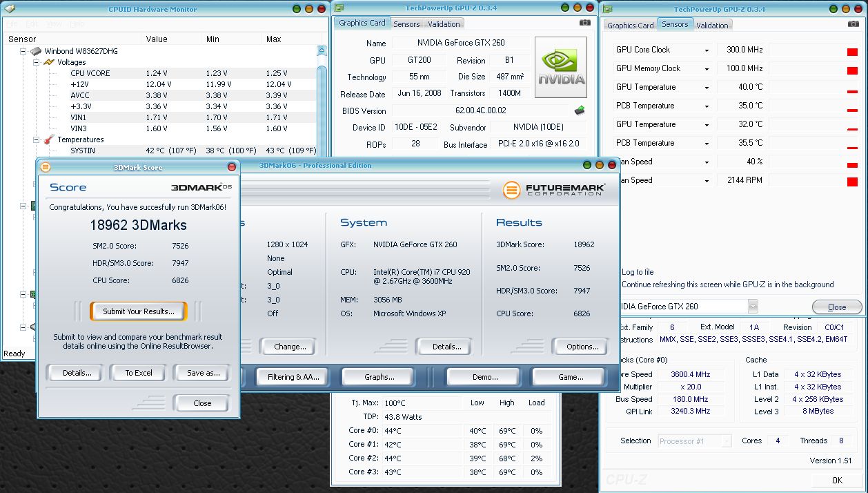Collapse the Temperatures tree node

36,139
